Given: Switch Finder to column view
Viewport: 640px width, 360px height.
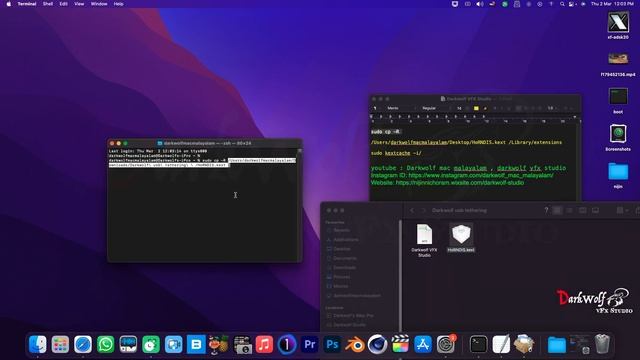Looking at the screenshot, I should [582, 210].
